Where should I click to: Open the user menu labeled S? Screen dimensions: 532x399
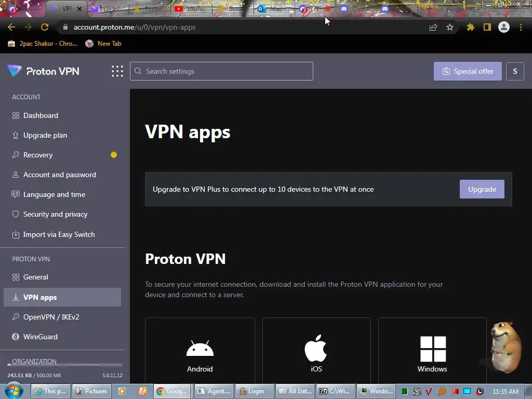515,71
